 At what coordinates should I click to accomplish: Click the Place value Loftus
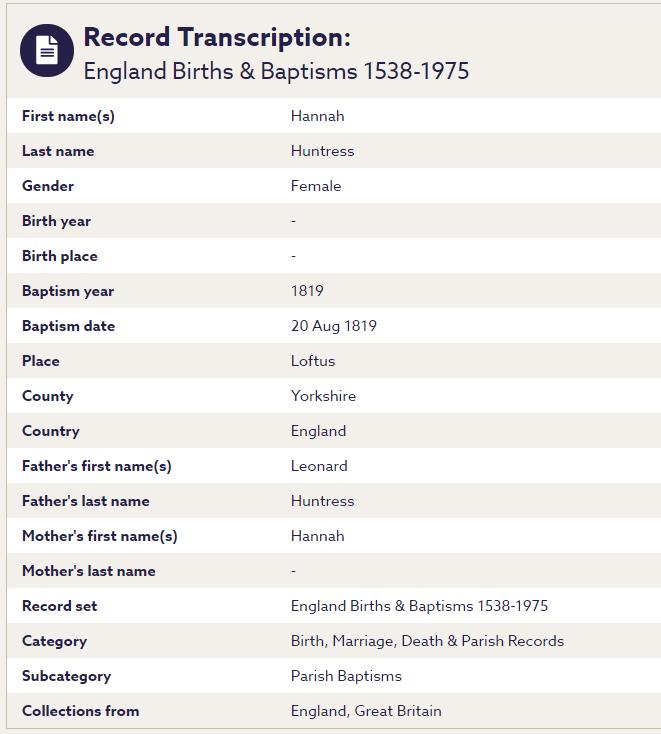313,361
